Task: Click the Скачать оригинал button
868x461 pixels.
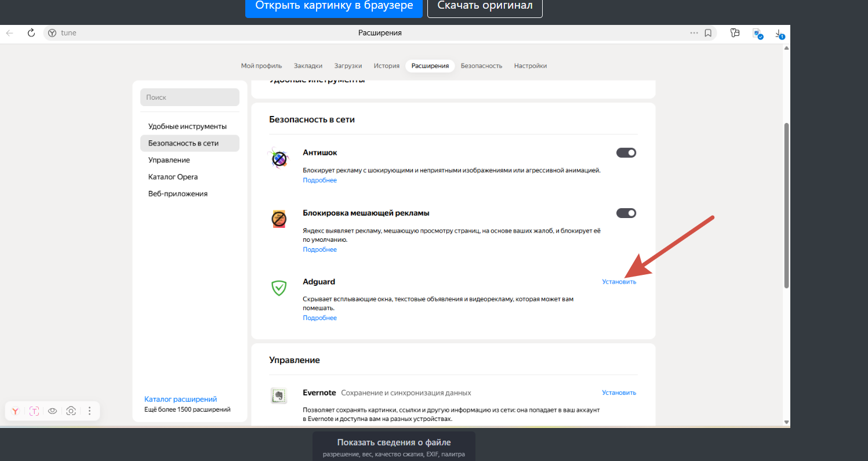Action: point(485,6)
